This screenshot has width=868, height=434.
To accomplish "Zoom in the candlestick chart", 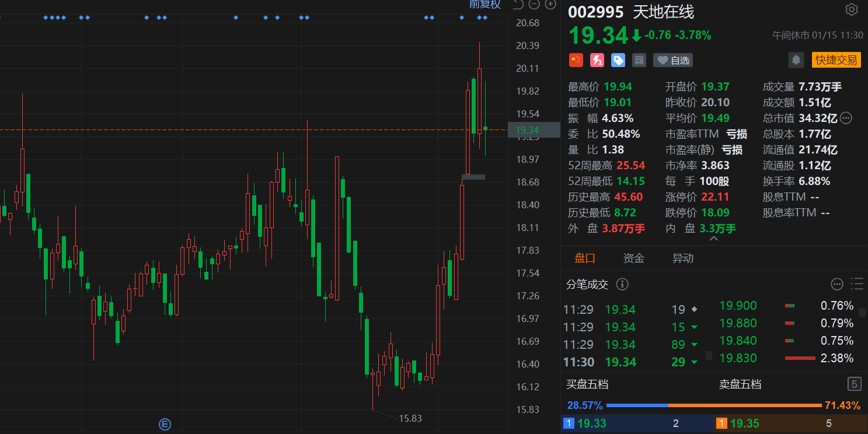I will pyautogui.click(x=550, y=5).
